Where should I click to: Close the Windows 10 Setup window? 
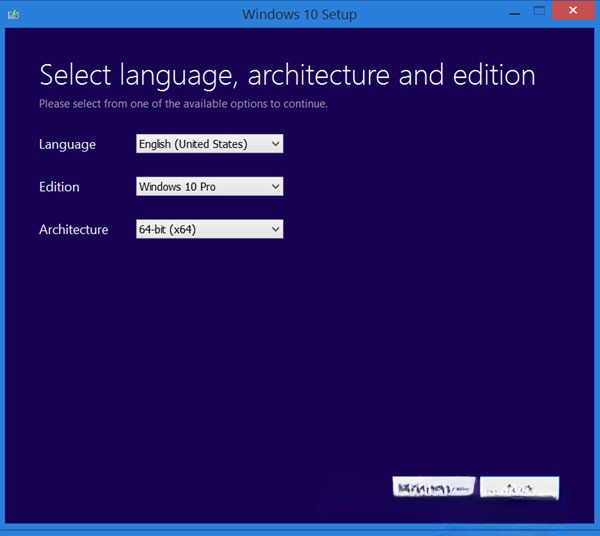point(573,10)
